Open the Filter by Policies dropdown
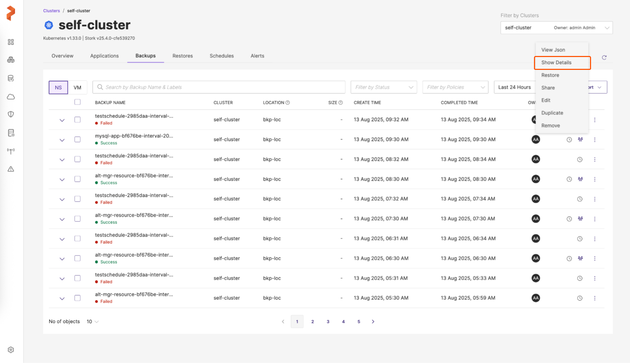 click(x=455, y=87)
